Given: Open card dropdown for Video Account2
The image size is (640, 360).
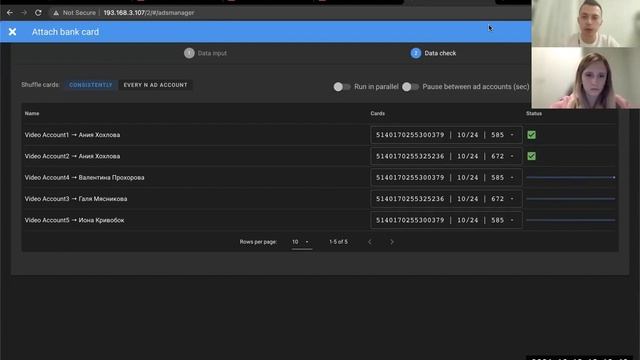Looking at the screenshot, I should click(x=446, y=156).
